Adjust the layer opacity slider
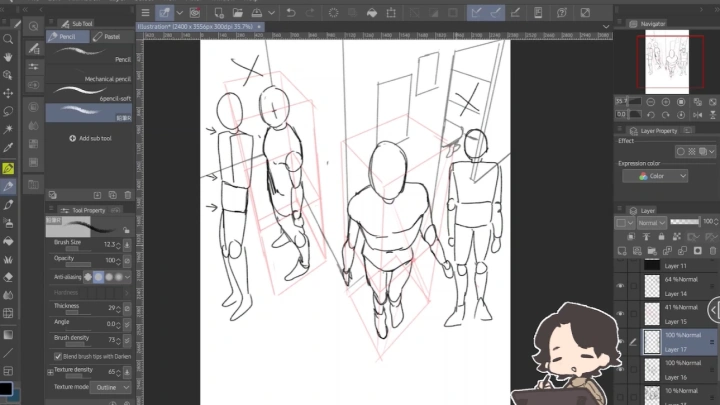720x405 pixels. tap(684, 222)
